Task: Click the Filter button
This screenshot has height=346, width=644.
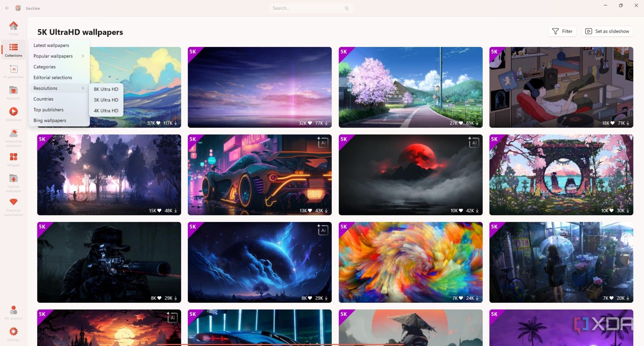Action: 562,31
